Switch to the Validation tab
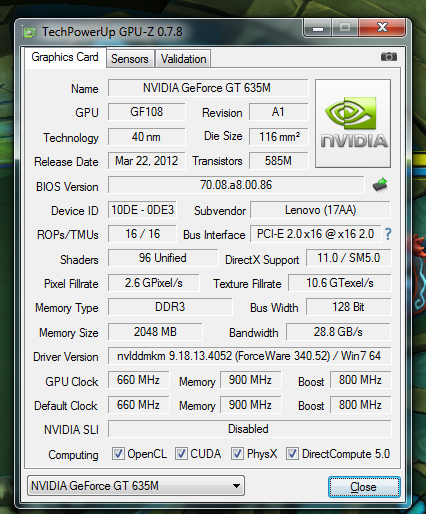The width and height of the screenshot is (426, 514). click(183, 59)
